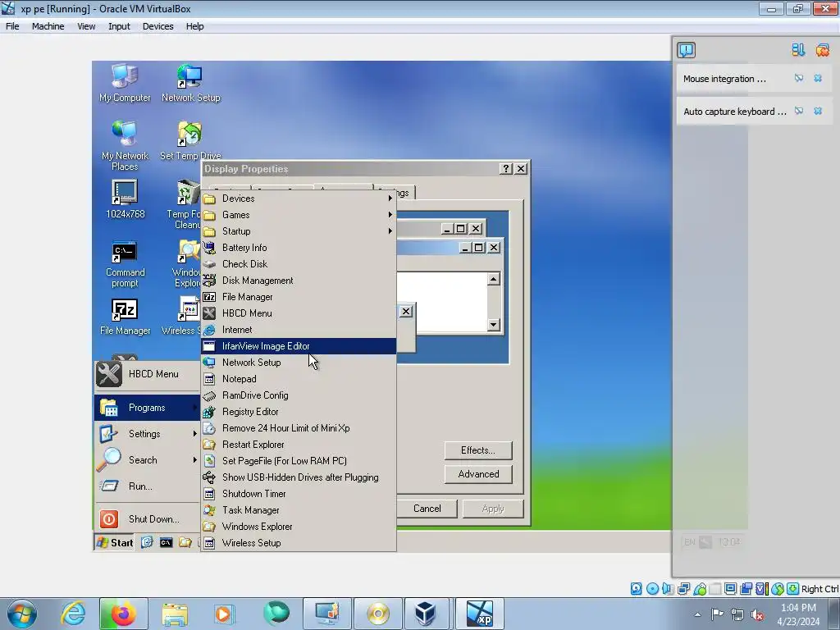The width and height of the screenshot is (840, 630).
Task: Open the Machine menu in VirtualBox
Action: click(48, 26)
